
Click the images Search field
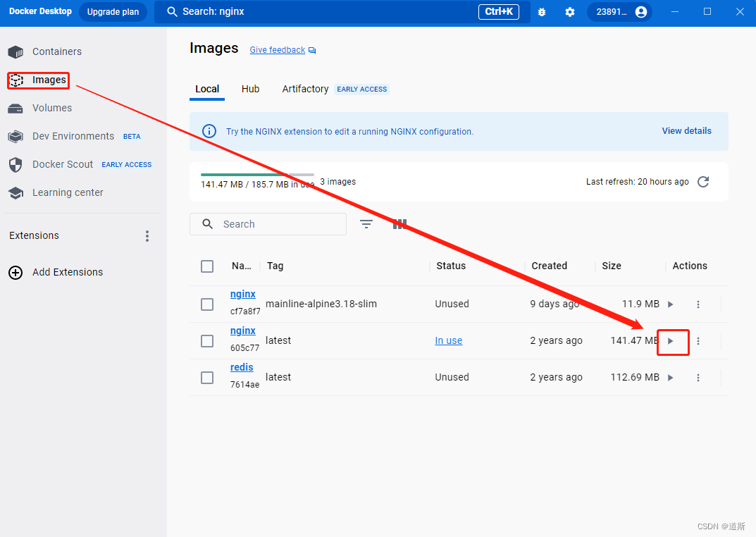[268, 224]
